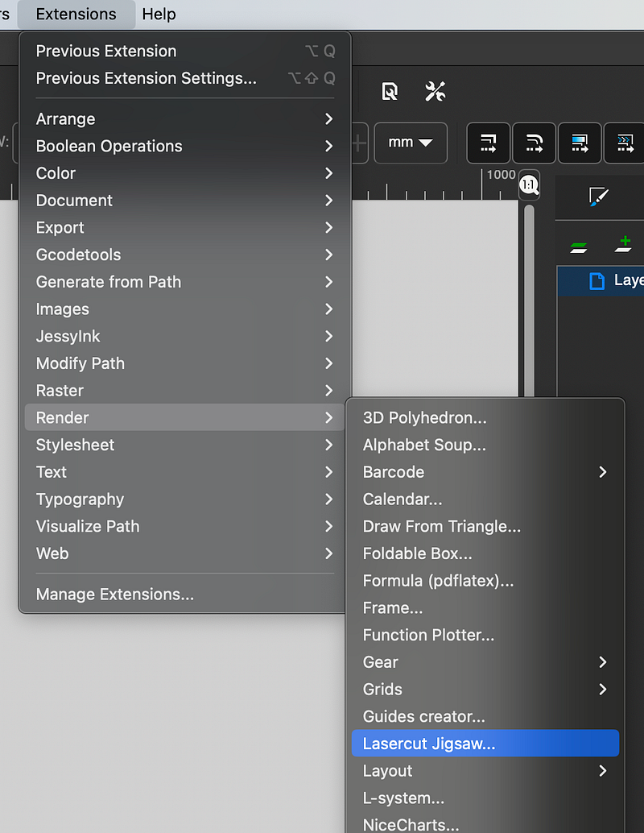Click the vertical canvas scrollbar
This screenshot has width=644, height=833.
[x=530, y=300]
